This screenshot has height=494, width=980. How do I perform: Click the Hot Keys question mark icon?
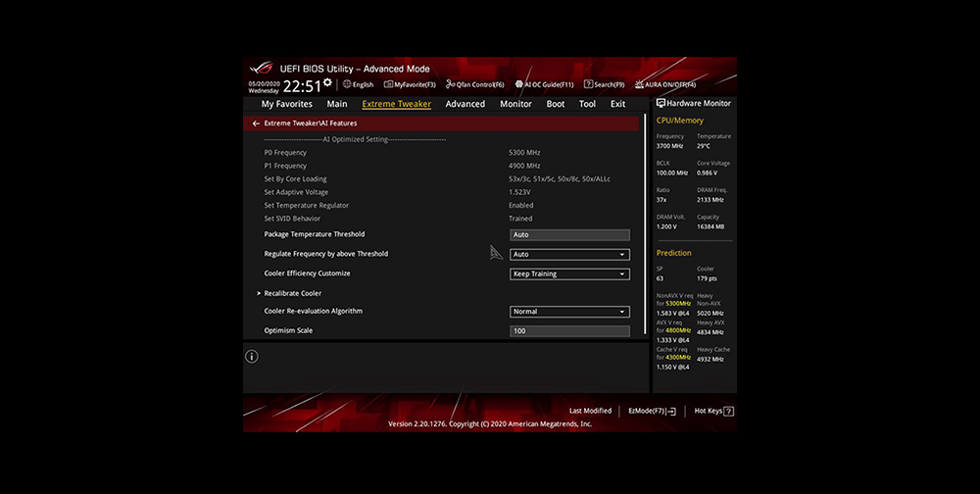(729, 411)
